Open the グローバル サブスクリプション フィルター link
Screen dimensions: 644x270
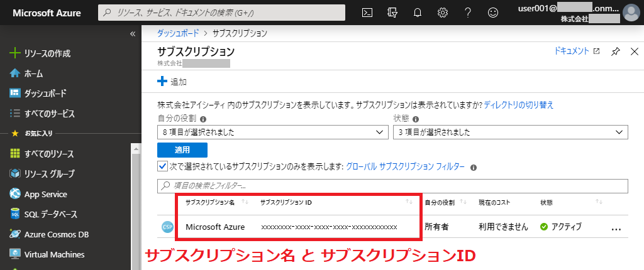click(406, 166)
